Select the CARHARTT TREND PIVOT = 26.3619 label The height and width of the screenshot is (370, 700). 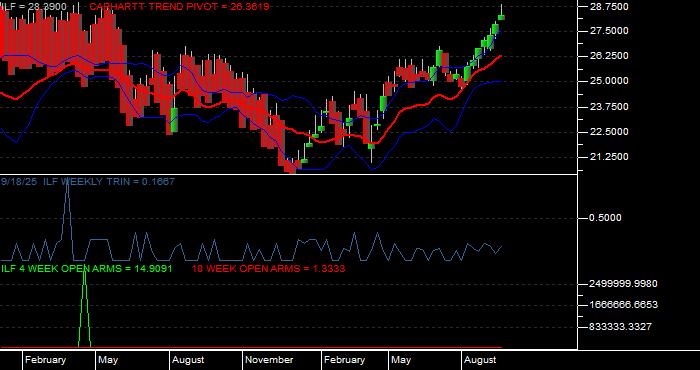[179, 7]
